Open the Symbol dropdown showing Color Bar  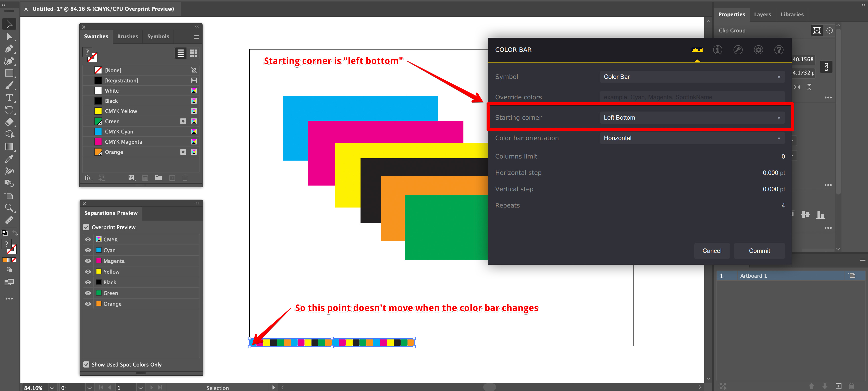click(692, 77)
